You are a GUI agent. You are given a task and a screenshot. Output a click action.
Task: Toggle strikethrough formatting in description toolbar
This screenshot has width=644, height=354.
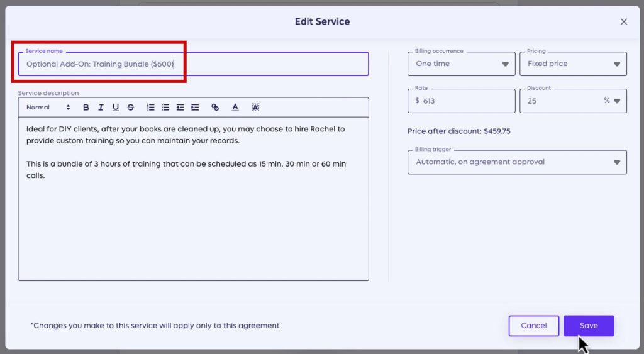130,107
